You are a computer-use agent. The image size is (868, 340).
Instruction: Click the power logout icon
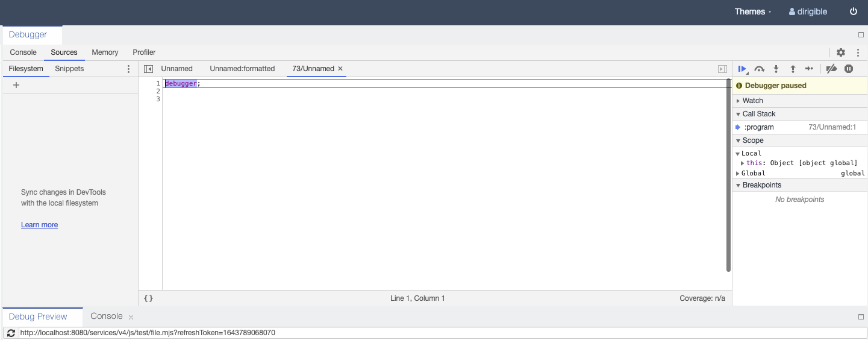(853, 11)
